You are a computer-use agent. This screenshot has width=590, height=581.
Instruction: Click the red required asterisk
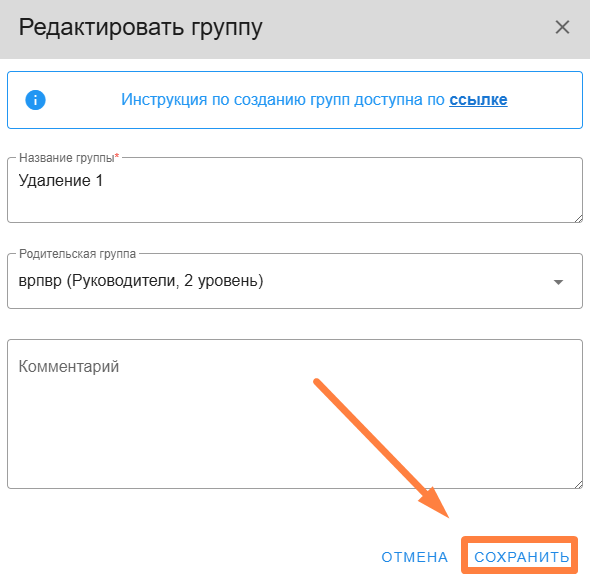point(117,155)
